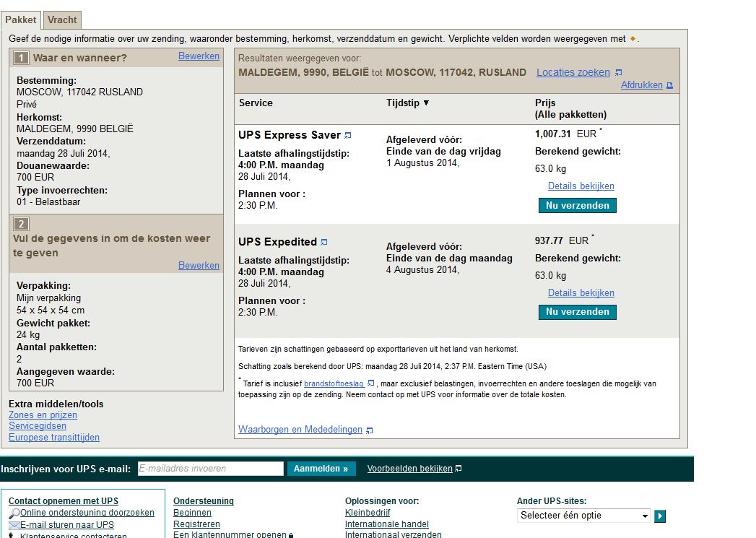Click new-window icon next to Locaties zoeken
The width and height of the screenshot is (756, 538).
[619, 73]
